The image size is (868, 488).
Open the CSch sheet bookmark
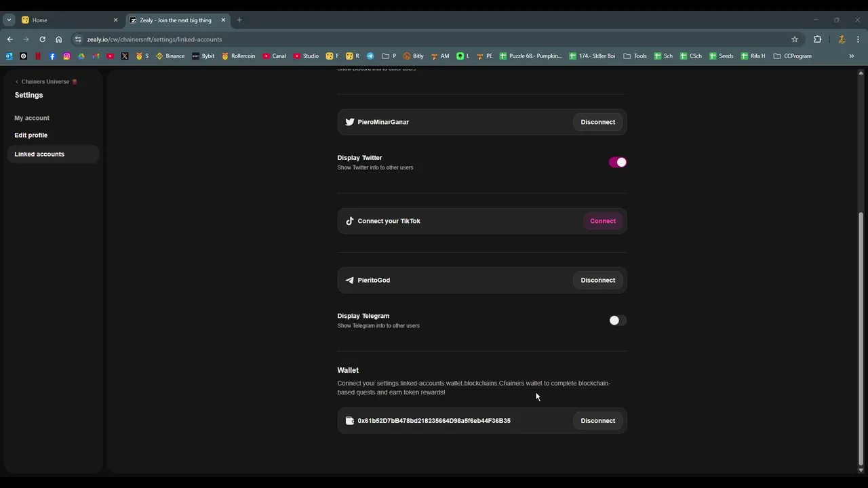point(691,56)
